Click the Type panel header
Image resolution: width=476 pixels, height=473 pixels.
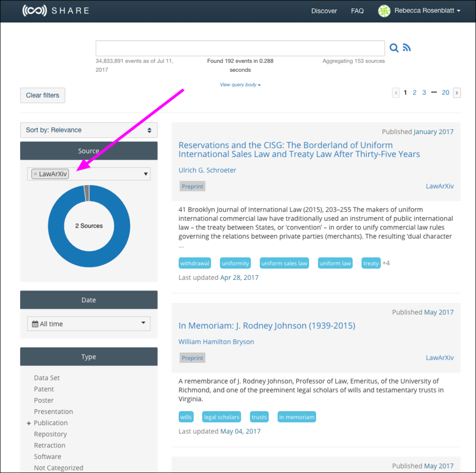tap(89, 357)
